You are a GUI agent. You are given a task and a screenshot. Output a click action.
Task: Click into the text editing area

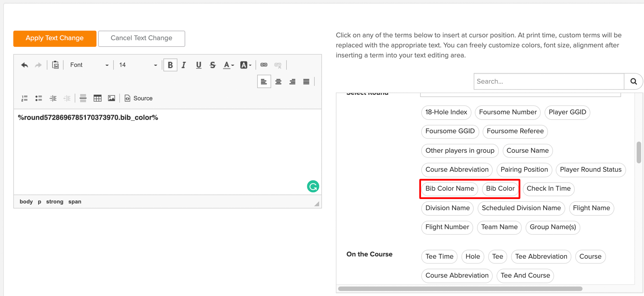point(167,152)
